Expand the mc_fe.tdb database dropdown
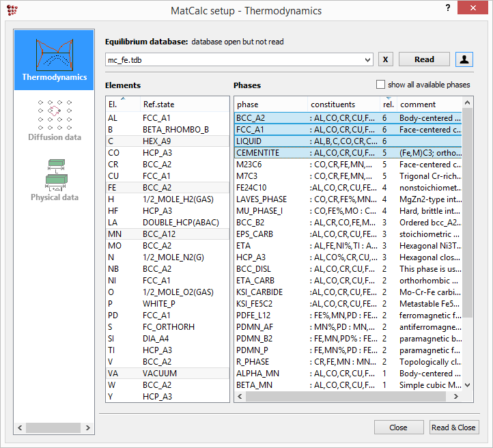 point(367,59)
